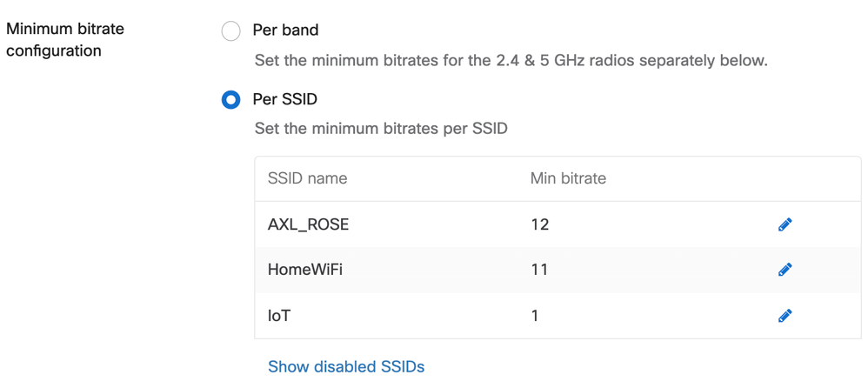This screenshot has width=868, height=388.
Task: Click the Per SSID option label
Action: click(x=284, y=99)
